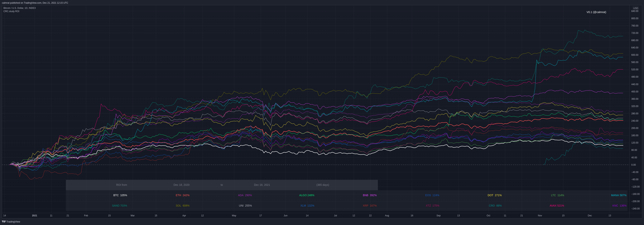Screen dimensions: 644x225
Task: Click the Dec 18, 2021 end date cell
Action: [262, 185]
